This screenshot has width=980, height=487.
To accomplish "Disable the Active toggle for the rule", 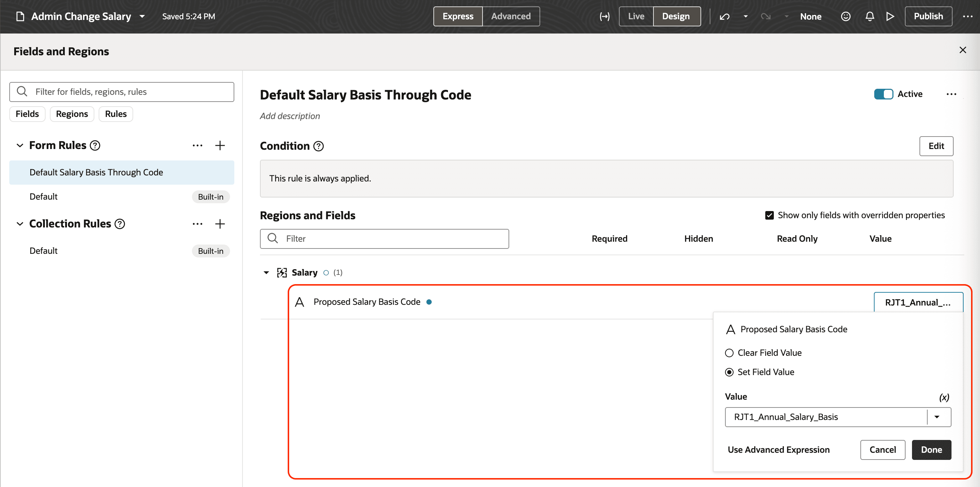I will pos(883,94).
